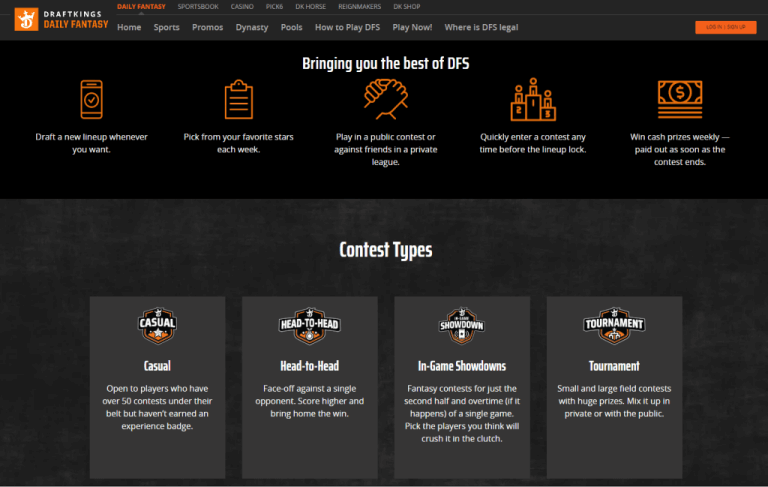Viewport: 768px width, 487px height.
Task: Click the Head-to-Head card title
Action: [x=310, y=366]
